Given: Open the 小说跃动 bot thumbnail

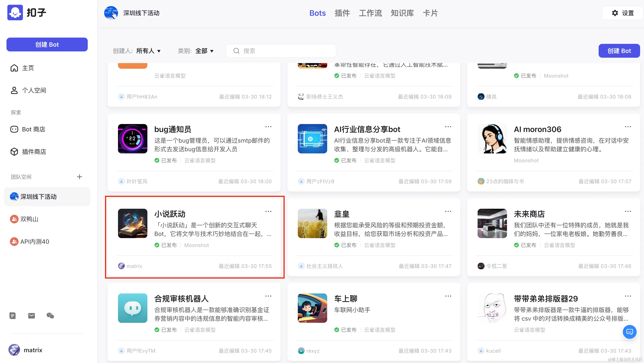Looking at the screenshot, I should pyautogui.click(x=132, y=223).
